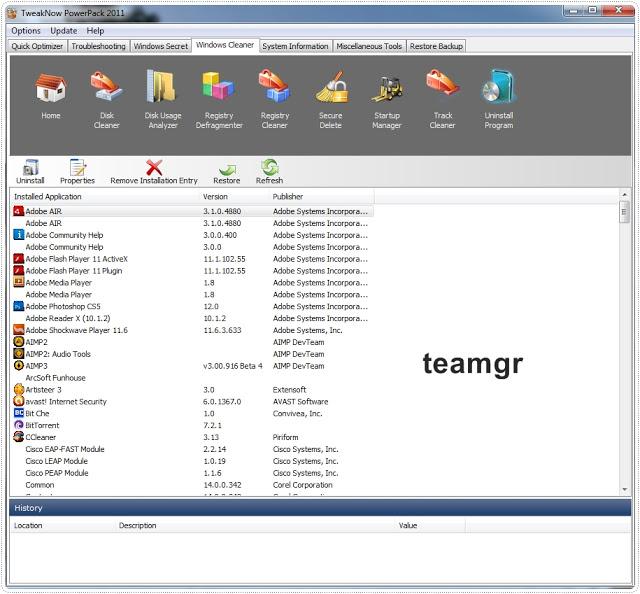Sort by Version column header
Viewport: 640px width, 594px height.
coord(234,196)
